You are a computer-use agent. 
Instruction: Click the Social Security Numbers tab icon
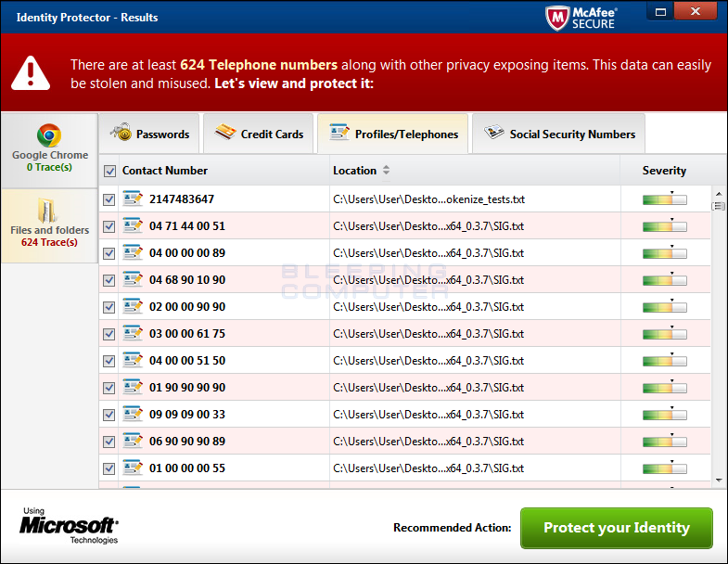[x=494, y=134]
